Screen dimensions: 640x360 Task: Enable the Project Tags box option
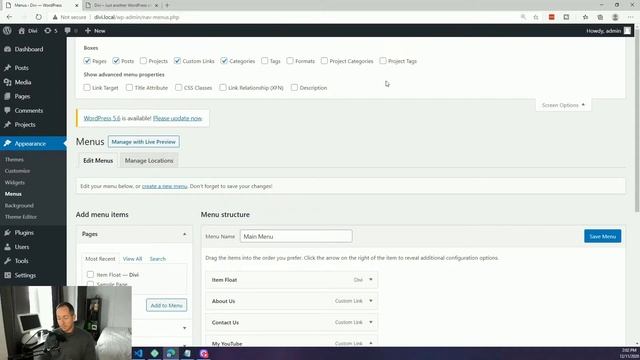pyautogui.click(x=383, y=61)
